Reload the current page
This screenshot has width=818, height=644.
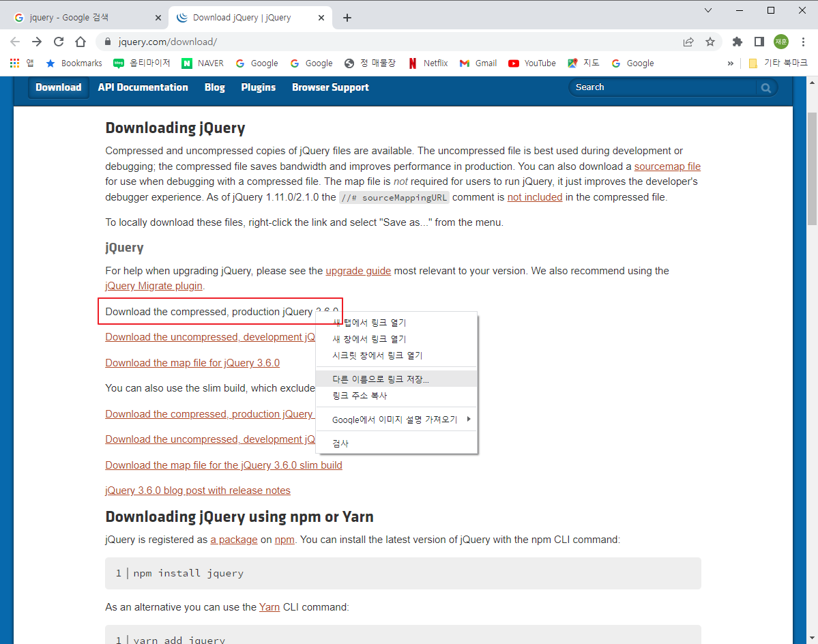[59, 42]
